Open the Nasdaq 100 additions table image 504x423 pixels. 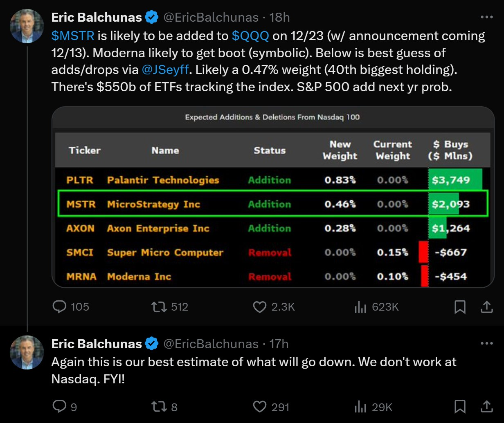273,197
